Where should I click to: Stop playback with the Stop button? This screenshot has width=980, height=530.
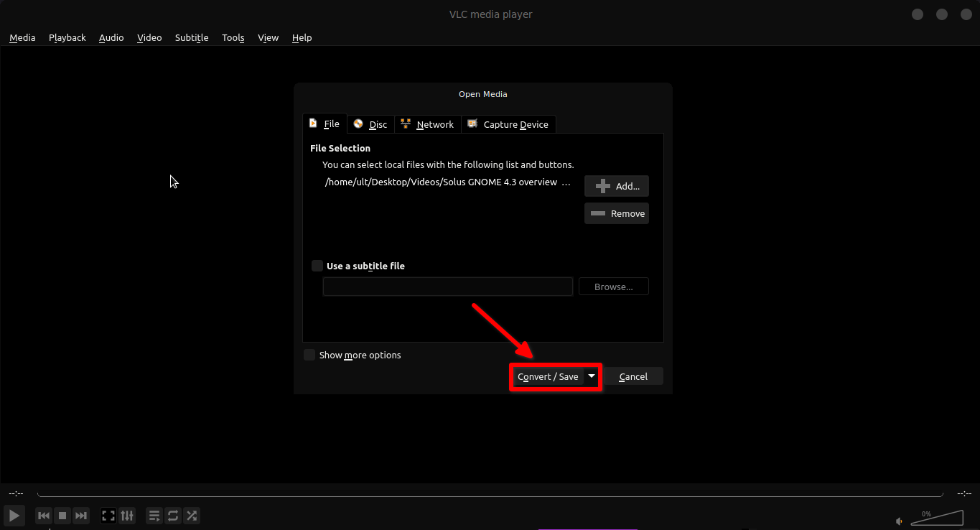[x=62, y=516]
